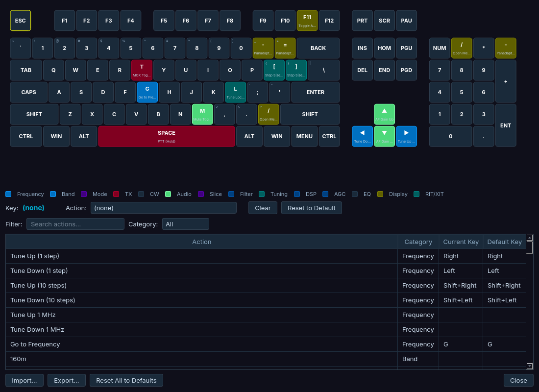539x392 pixels.
Task: Select the AF Gain Up arrow key
Action: click(384, 114)
